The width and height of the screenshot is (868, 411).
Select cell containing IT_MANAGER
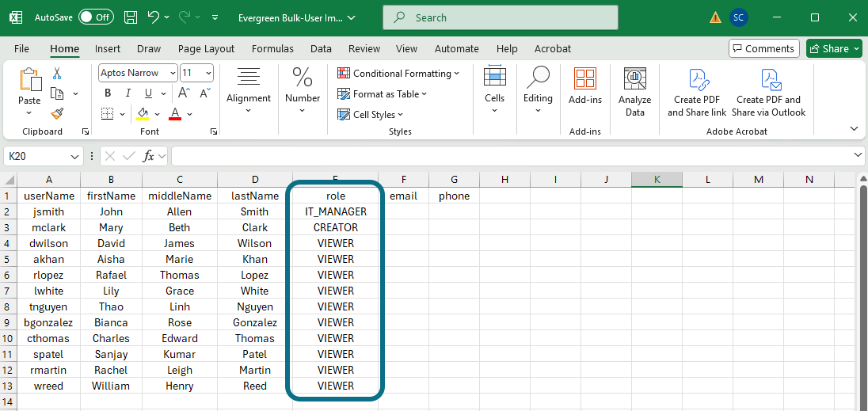336,211
